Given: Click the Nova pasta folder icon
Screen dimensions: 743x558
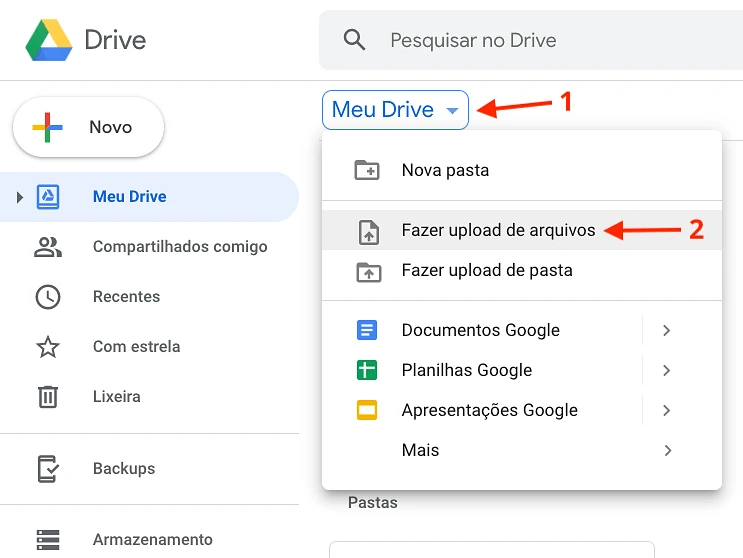Looking at the screenshot, I should pyautogui.click(x=367, y=170).
